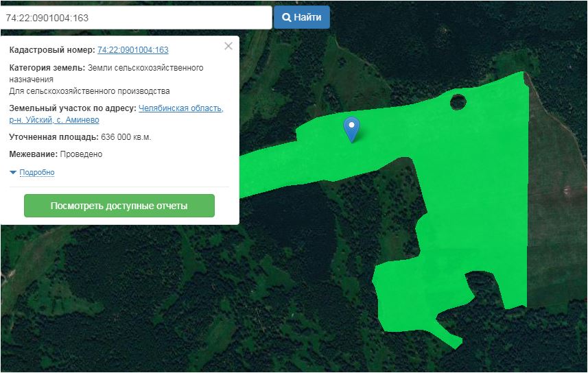Click Для сельскохозяйственного производства text
The width and height of the screenshot is (588, 373).
tap(89, 91)
